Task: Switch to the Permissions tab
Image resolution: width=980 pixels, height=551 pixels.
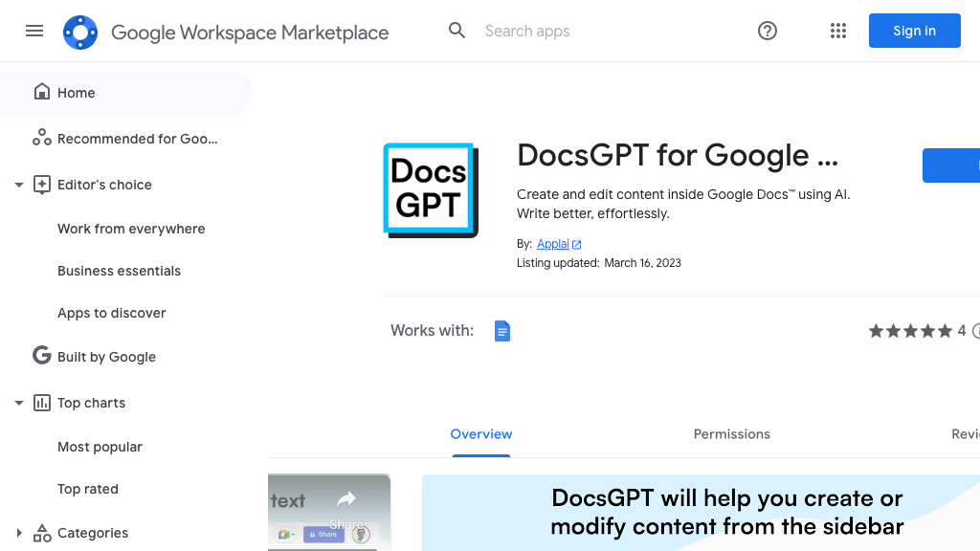Action: 731,433
